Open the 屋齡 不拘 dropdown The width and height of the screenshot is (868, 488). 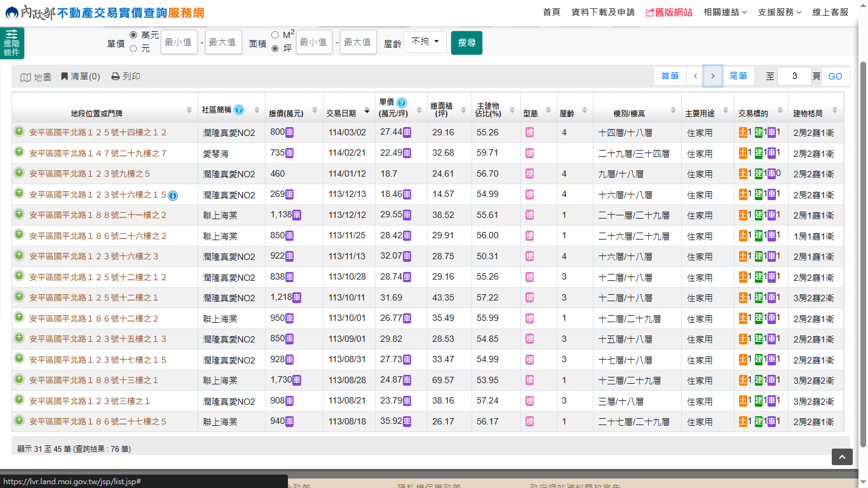(425, 42)
